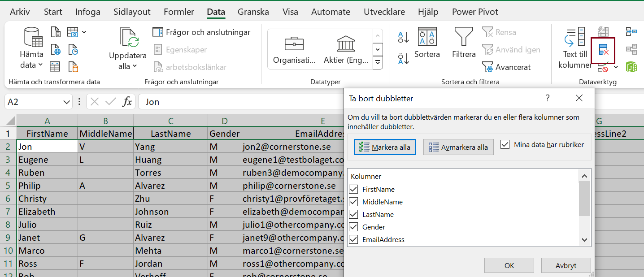Screen dimensions: 644x277
Task: Toggle the Gender column checkbox
Action: click(353, 227)
